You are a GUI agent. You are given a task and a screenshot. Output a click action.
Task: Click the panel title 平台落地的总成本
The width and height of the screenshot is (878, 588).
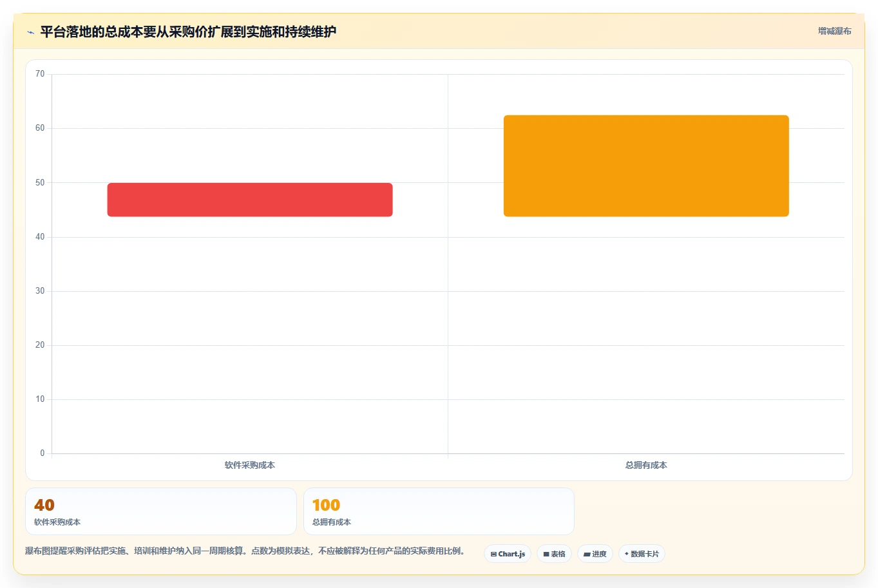click(188, 32)
